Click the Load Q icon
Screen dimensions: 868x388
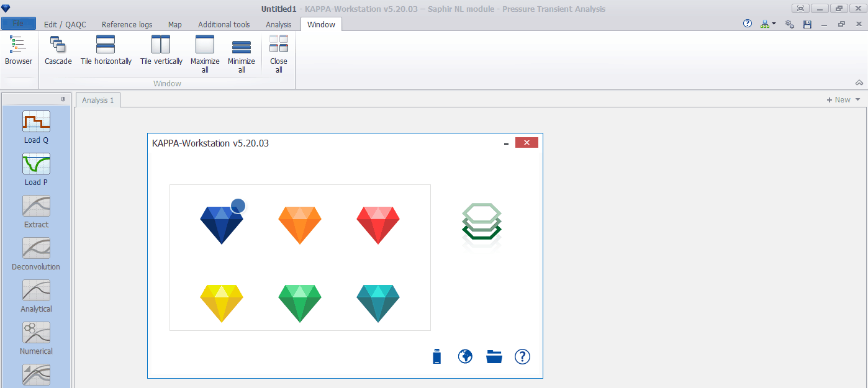[x=36, y=122]
